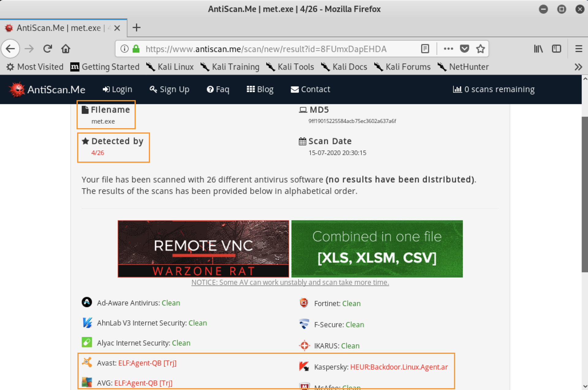Show site information for antiscan.me
Viewport: 588px width, 390px height.
coord(124,49)
